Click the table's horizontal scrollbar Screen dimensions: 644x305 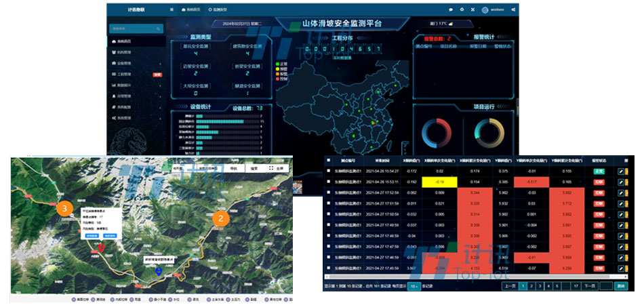477,277
